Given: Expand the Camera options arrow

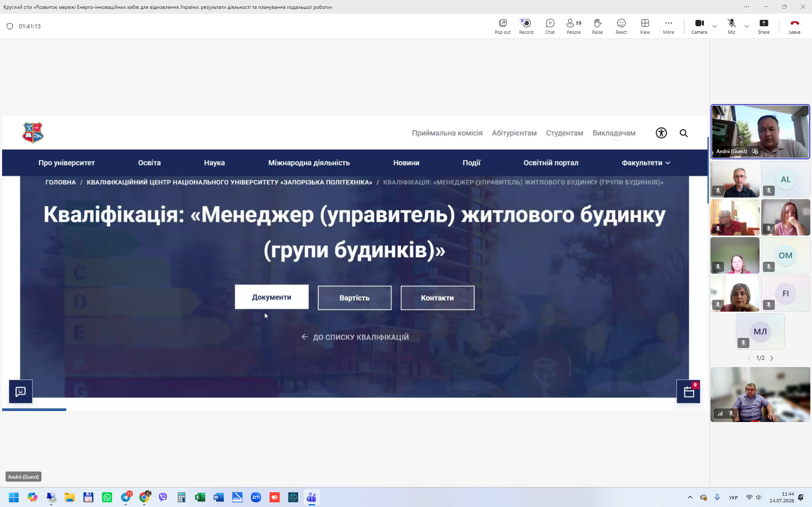Looking at the screenshot, I should pyautogui.click(x=714, y=26).
